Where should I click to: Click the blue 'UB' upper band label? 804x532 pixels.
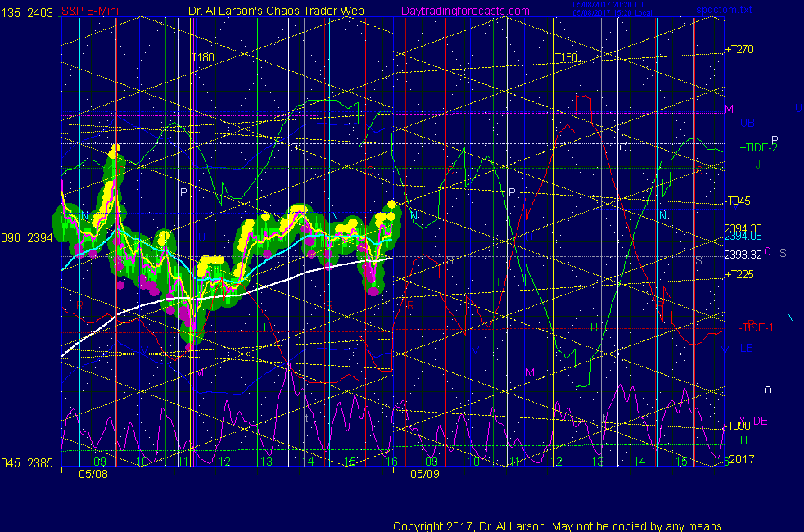tap(747, 123)
